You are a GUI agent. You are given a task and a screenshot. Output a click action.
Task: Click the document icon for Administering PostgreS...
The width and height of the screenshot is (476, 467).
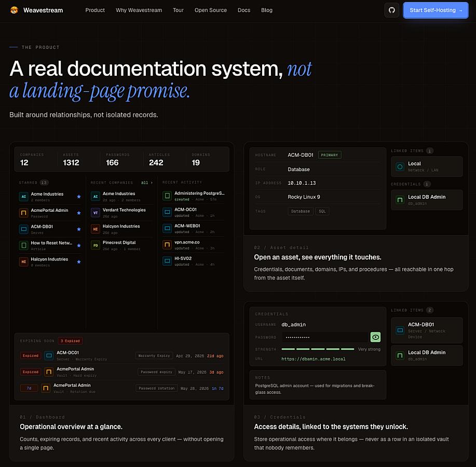[x=167, y=196]
